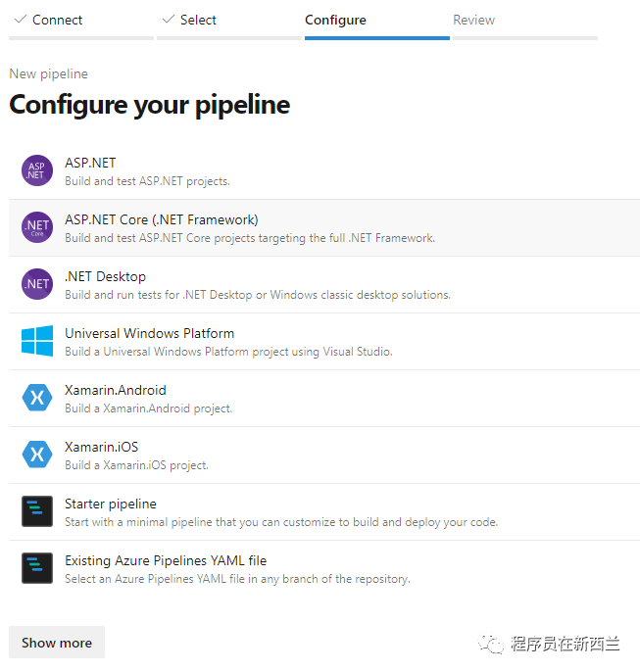Click the Xamarin.Android hexagon icon
This screenshot has width=640, height=672.
tap(37, 398)
